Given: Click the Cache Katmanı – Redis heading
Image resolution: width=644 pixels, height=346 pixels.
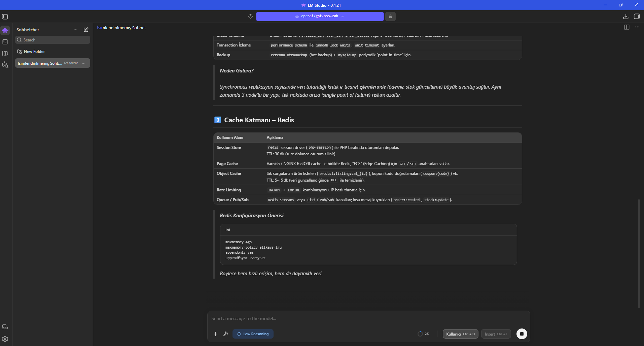Looking at the screenshot, I should [x=259, y=120].
